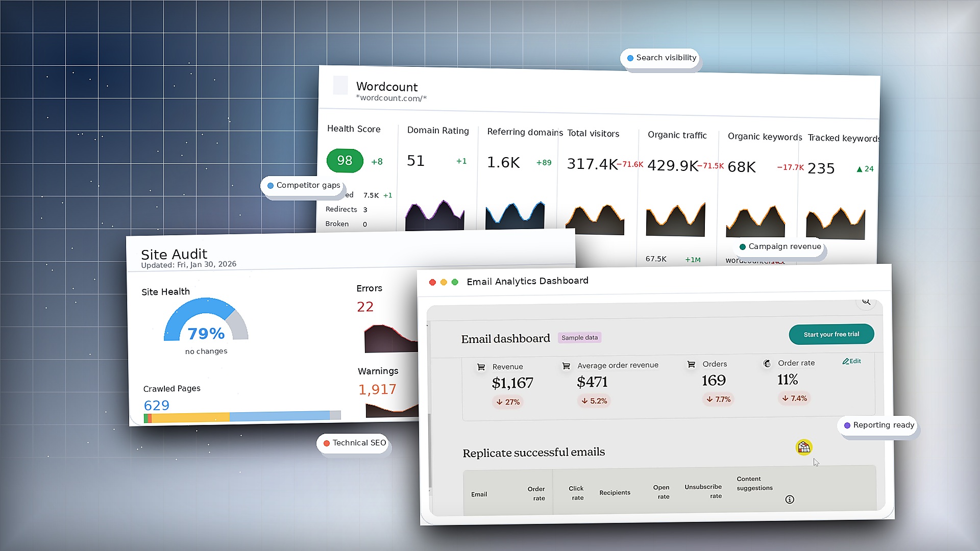Click the Unsubscribe rate column header
The height and width of the screenshot is (551, 980).
pos(703,491)
